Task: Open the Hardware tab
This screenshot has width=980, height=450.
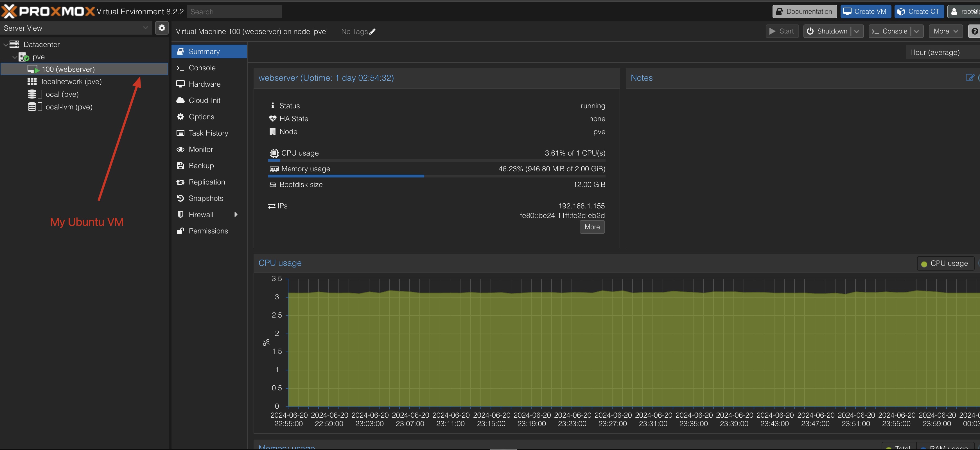Action: pos(209,84)
